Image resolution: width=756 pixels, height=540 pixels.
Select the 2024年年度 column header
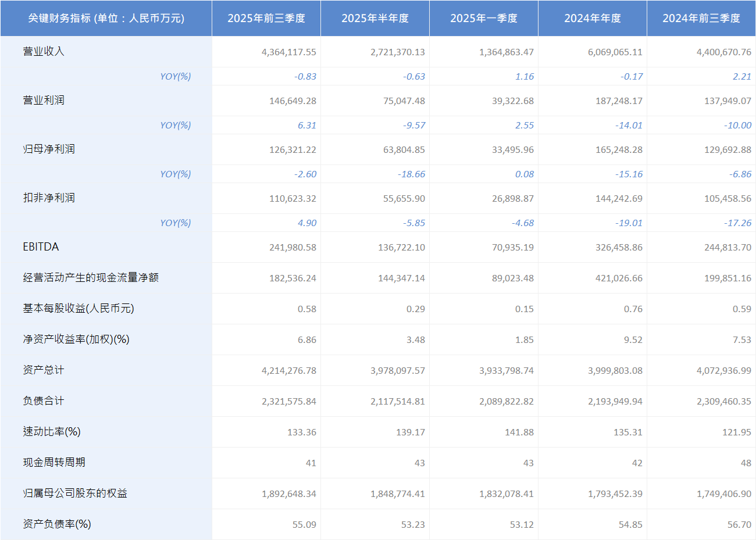click(x=591, y=18)
